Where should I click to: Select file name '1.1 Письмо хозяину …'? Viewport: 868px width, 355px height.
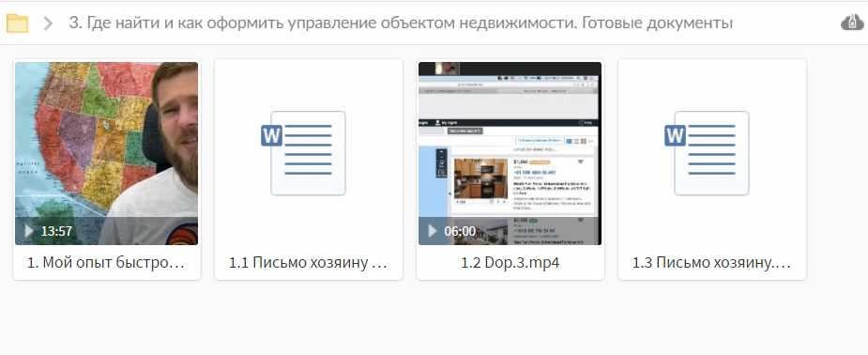point(309,263)
